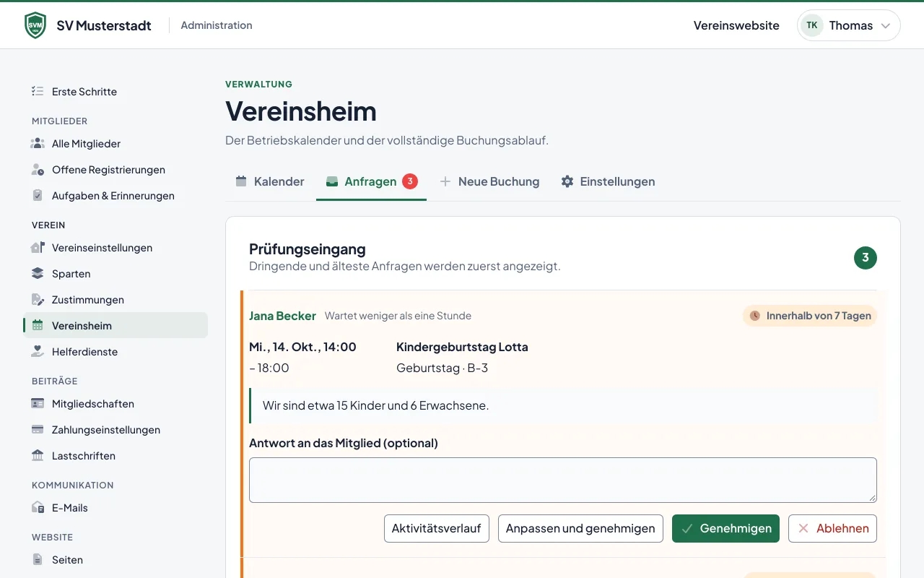The image size is (924, 578).
Task: Click the Helferdienste helping-hand icon
Action: click(x=38, y=352)
